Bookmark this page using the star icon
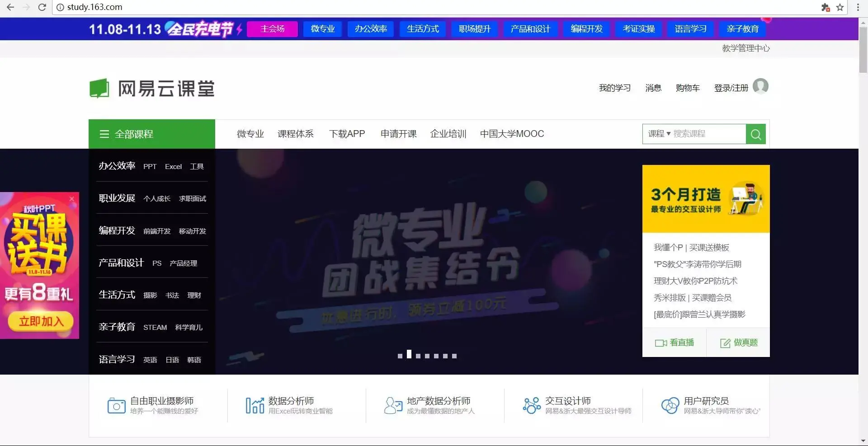This screenshot has width=868, height=446. click(x=840, y=7)
